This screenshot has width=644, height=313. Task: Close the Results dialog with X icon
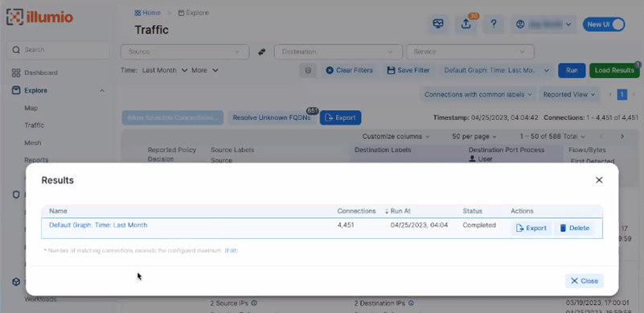tap(599, 179)
